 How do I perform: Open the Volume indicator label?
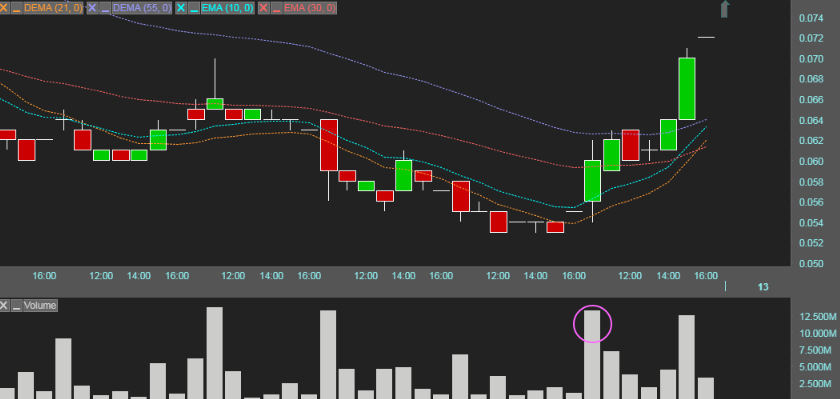click(x=40, y=305)
